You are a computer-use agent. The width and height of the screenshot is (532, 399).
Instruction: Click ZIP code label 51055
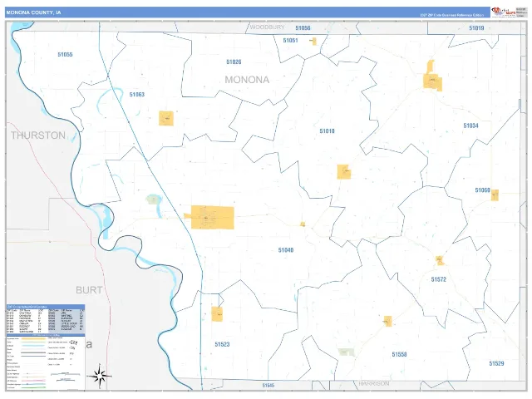65,54
